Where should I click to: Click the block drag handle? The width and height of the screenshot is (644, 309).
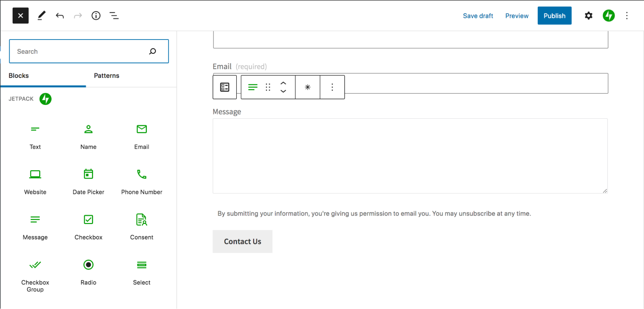268,87
